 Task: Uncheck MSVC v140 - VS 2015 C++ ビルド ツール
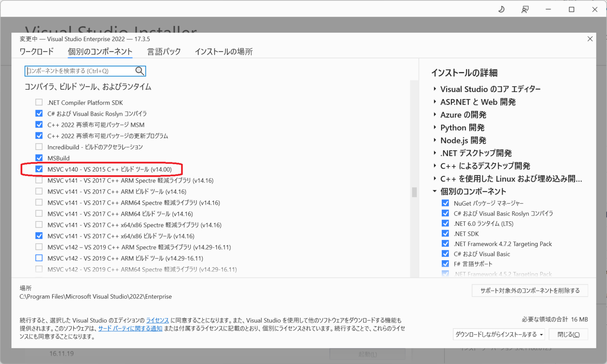coord(39,169)
